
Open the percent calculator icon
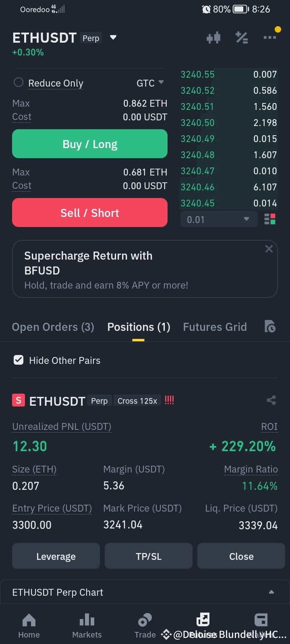click(x=242, y=37)
